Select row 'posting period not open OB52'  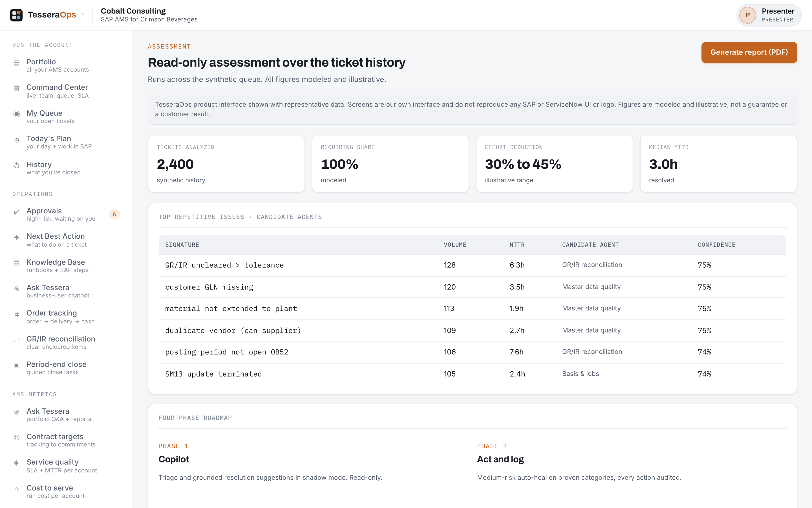coord(473,352)
